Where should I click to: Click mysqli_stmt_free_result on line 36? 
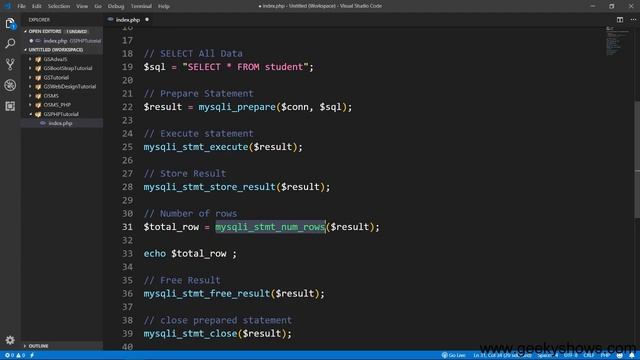207,293
